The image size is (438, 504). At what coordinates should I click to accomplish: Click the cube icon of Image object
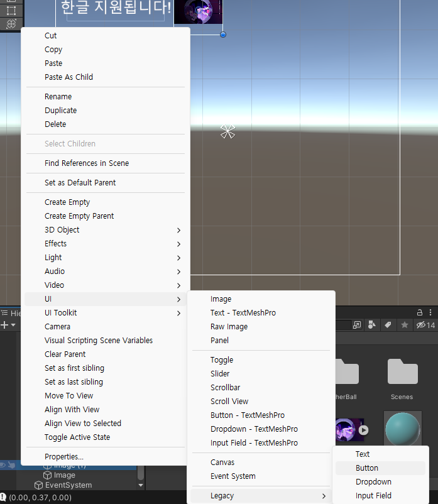coord(48,475)
